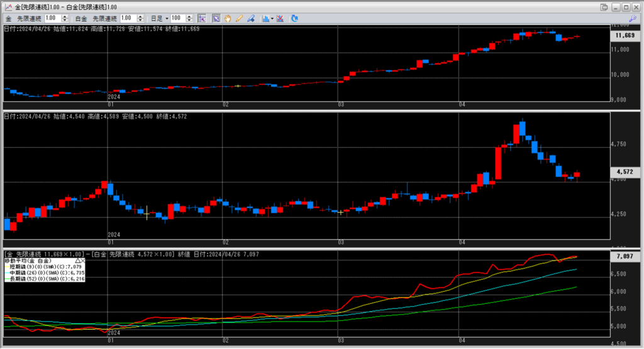Viewport: 644px width, 349px height.
Task: Close the 移動平均 legend box
Action: 82,260
